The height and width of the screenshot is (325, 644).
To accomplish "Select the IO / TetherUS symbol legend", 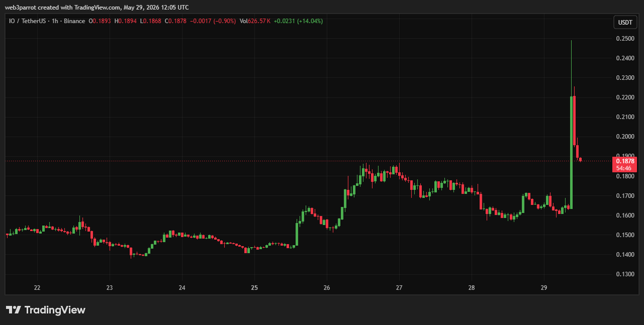I will 46,21.
